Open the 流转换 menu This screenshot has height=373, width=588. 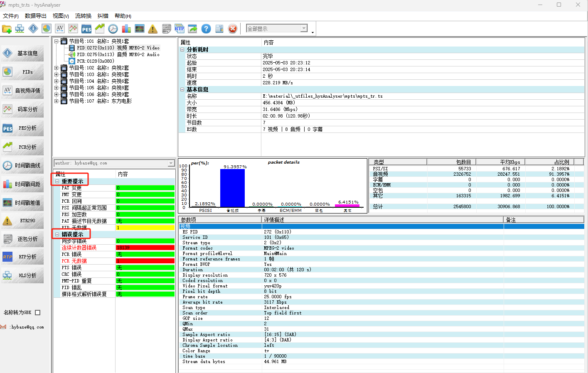[x=83, y=16]
